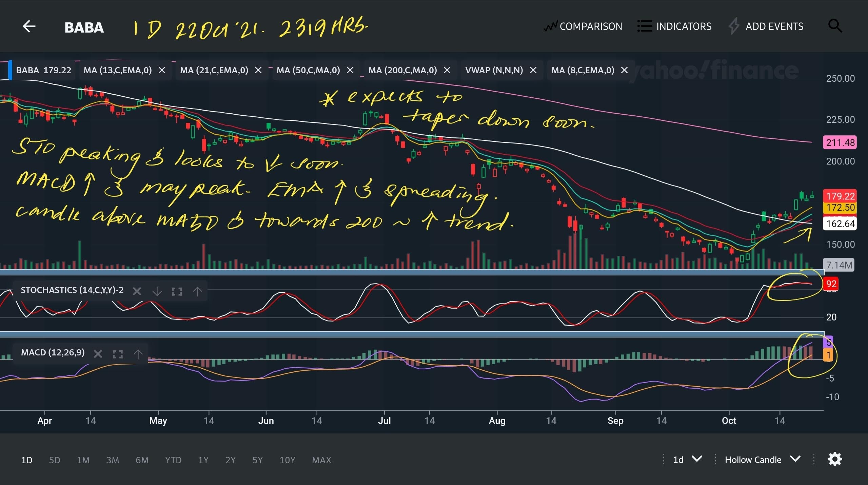Remove the VWAP (N,N,N) indicator
Screen dimensions: 868x485
533,70
